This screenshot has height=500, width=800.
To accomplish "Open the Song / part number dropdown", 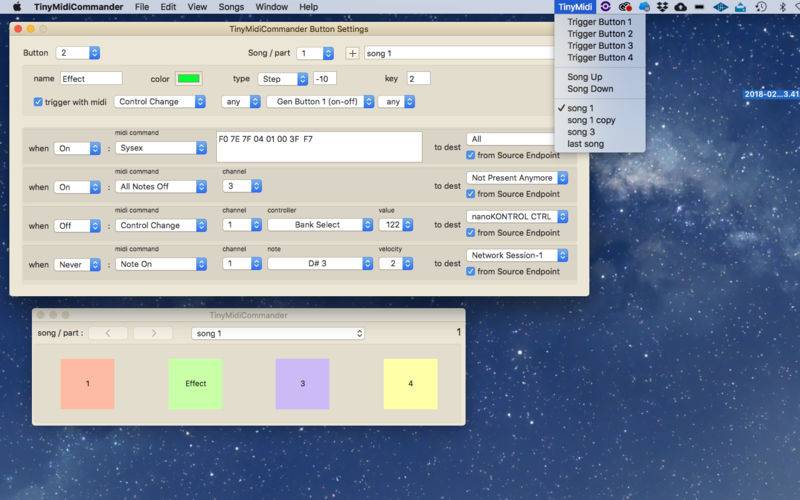I will [x=315, y=53].
